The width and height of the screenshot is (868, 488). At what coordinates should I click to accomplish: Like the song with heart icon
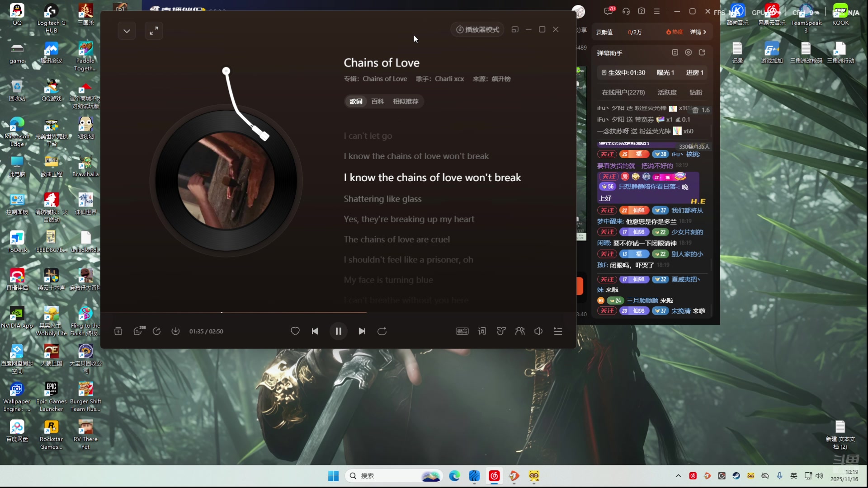[295, 331]
